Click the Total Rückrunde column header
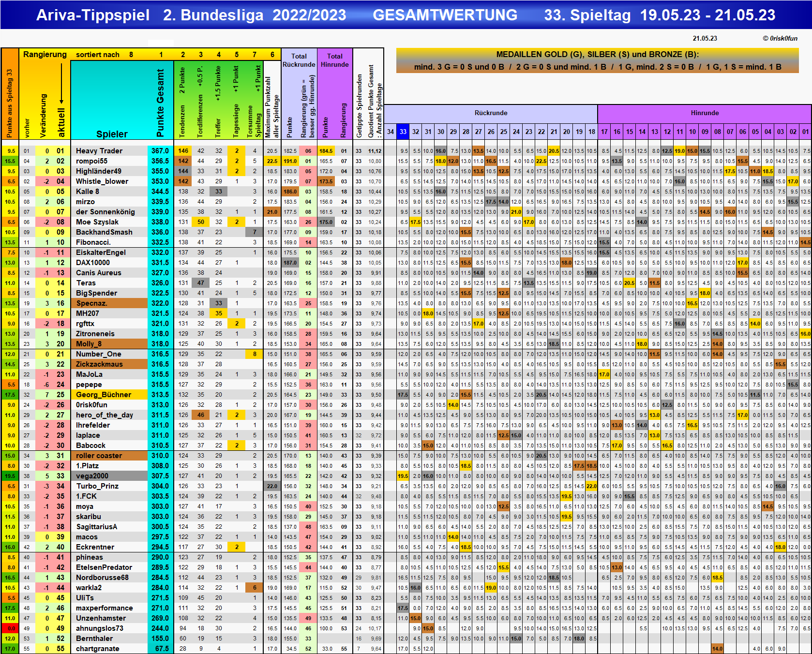812x654 pixels. pyautogui.click(x=299, y=60)
